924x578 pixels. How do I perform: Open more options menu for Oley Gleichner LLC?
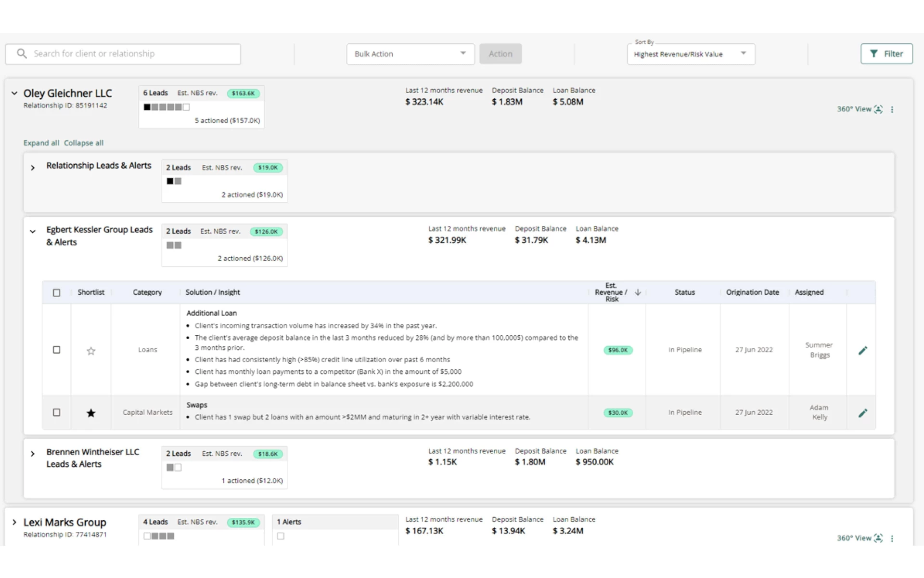point(892,109)
